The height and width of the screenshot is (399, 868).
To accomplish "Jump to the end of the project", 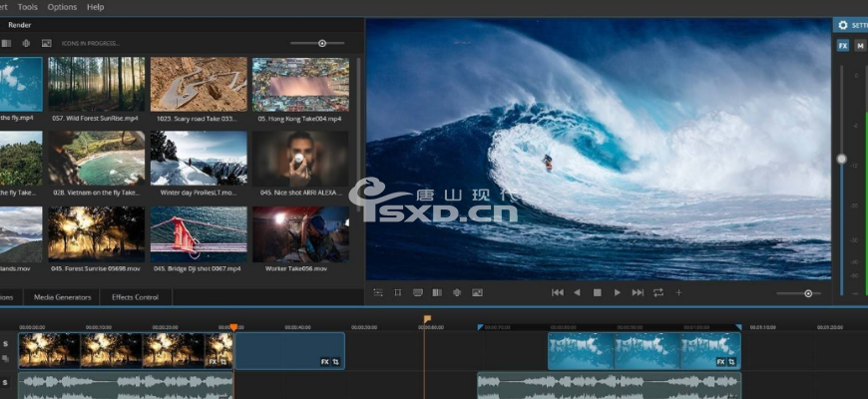I will coord(638,292).
